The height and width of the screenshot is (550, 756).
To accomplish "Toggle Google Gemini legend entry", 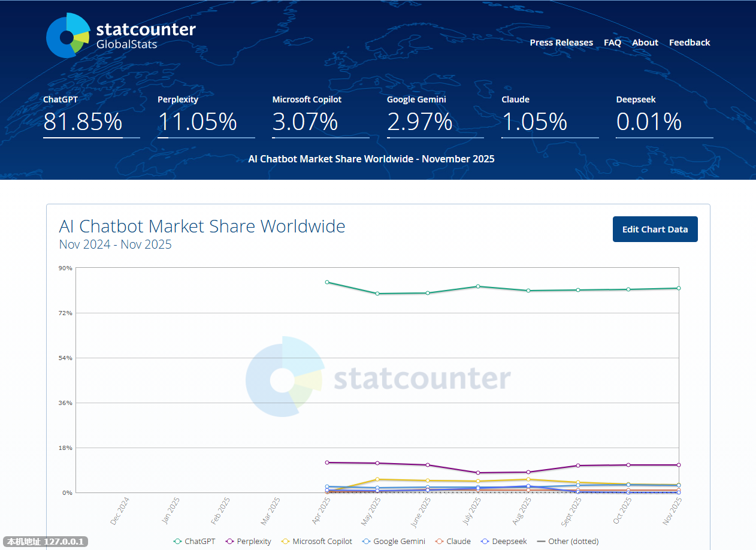I will [x=393, y=541].
